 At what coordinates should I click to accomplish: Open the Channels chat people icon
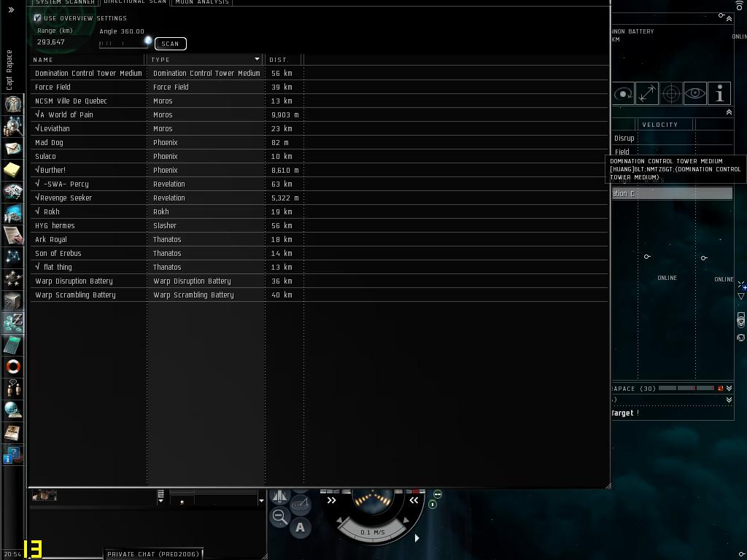point(13,389)
